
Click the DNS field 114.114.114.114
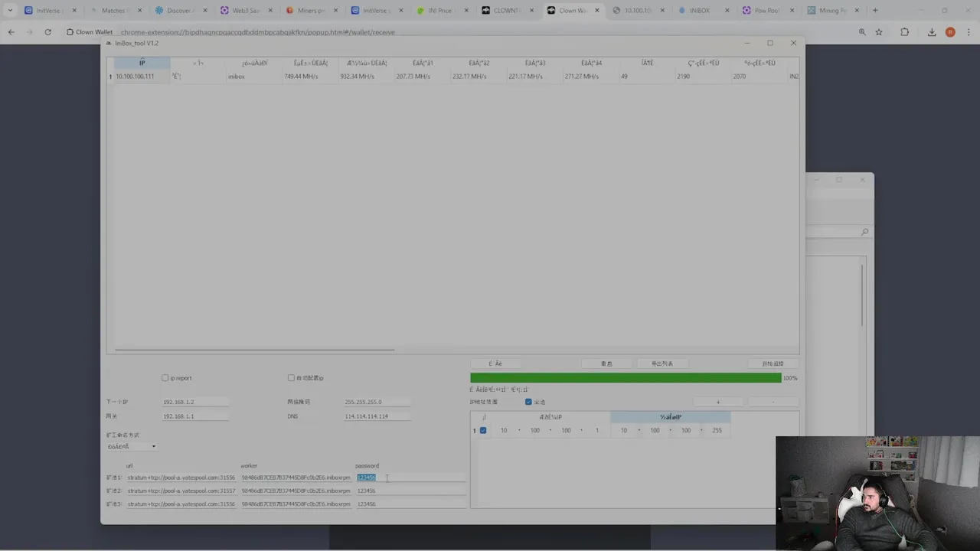[377, 416]
